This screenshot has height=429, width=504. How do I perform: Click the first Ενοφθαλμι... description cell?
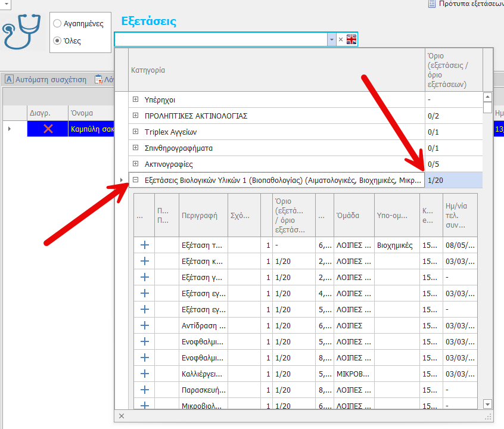pyautogui.click(x=203, y=342)
